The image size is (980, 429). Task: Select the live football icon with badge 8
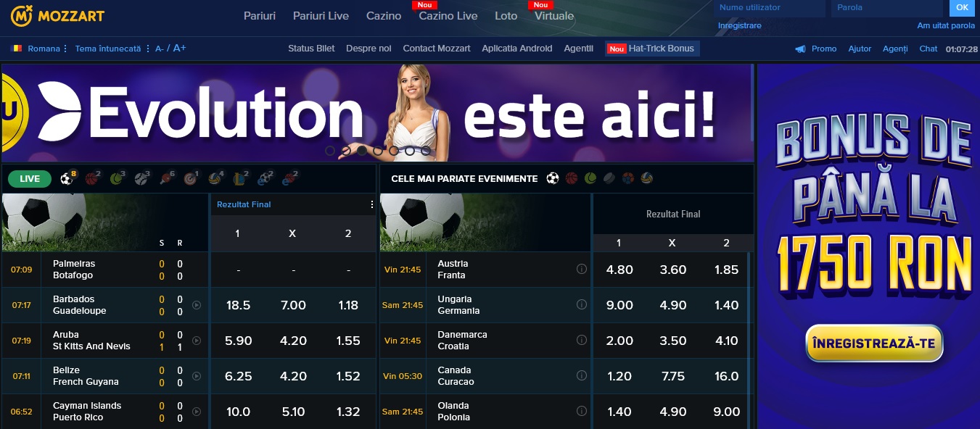pos(67,178)
